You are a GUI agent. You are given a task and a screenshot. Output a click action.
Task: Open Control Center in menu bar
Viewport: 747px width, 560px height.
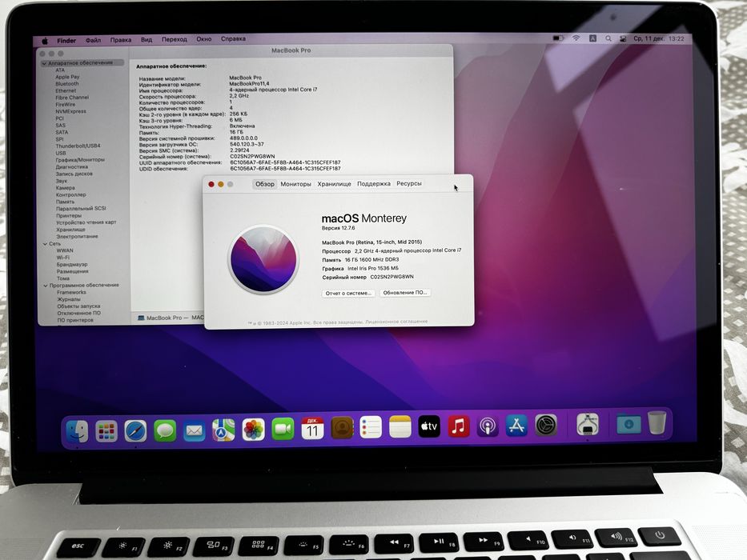623,38
